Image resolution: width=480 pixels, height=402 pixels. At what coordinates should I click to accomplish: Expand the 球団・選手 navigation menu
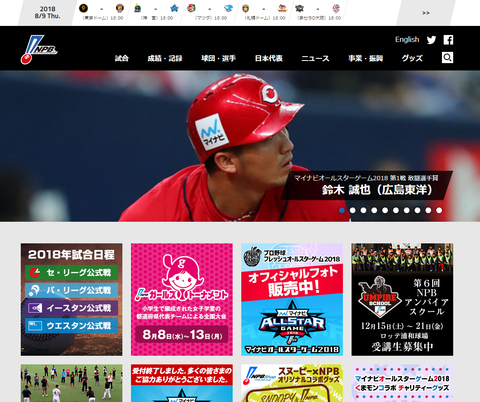[218, 58]
